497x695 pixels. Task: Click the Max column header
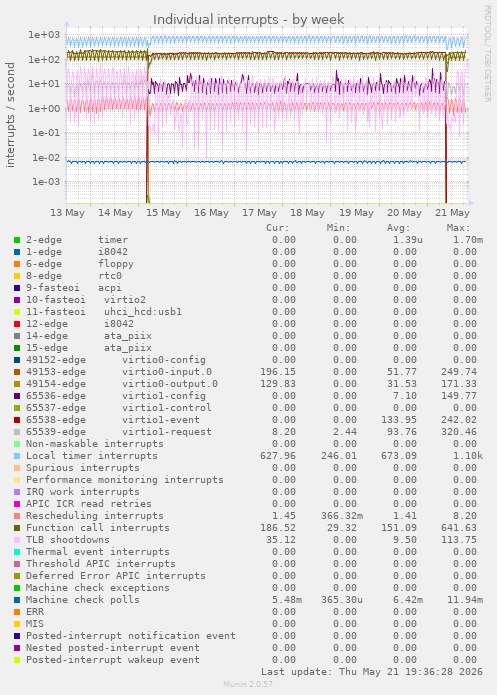[458, 228]
